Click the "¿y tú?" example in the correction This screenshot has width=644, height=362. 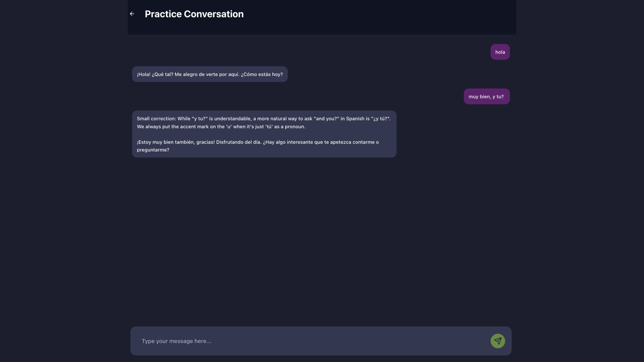pos(380,119)
